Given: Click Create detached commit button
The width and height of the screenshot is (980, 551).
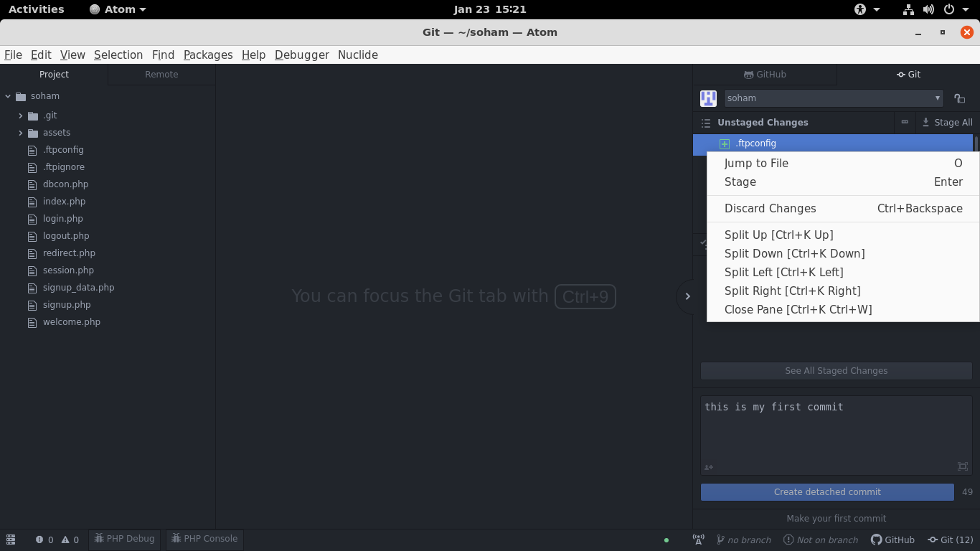Looking at the screenshot, I should 827,492.
